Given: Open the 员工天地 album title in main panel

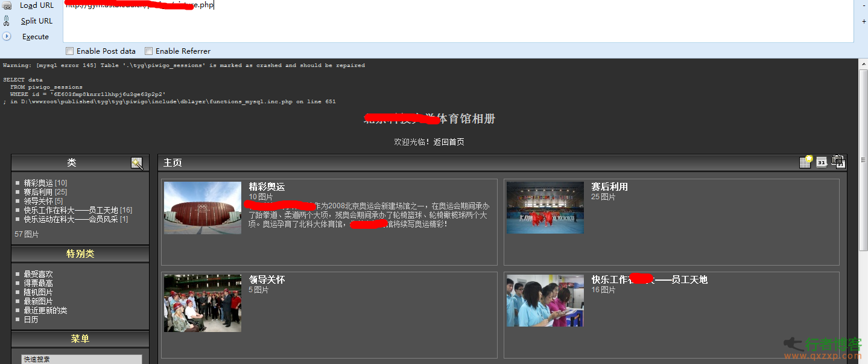Looking at the screenshot, I should pos(649,280).
